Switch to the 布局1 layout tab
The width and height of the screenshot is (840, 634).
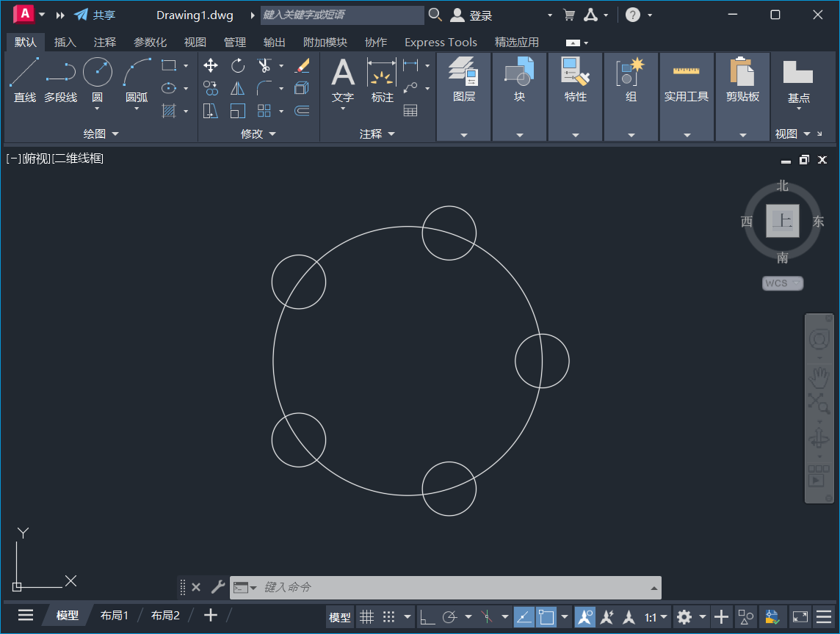(115, 615)
